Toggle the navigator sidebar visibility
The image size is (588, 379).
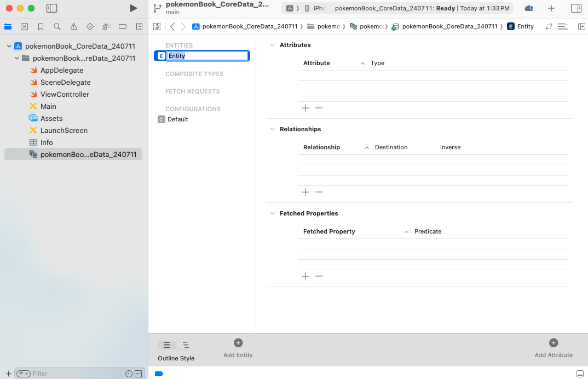pyautogui.click(x=52, y=8)
